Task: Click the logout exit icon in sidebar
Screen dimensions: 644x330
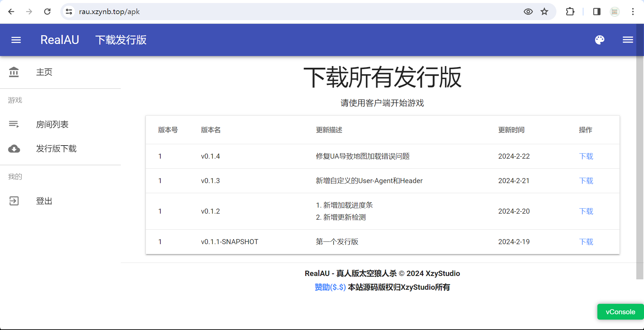Action: [x=14, y=201]
